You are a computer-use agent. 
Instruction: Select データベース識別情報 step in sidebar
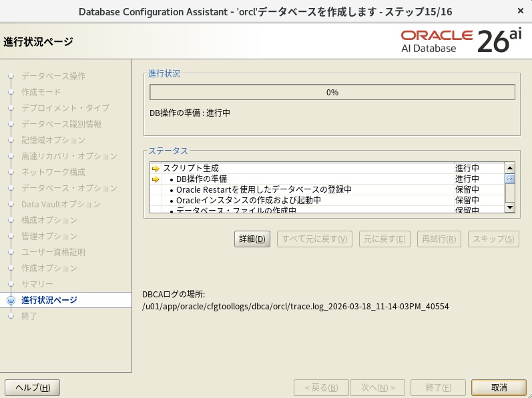click(61, 124)
